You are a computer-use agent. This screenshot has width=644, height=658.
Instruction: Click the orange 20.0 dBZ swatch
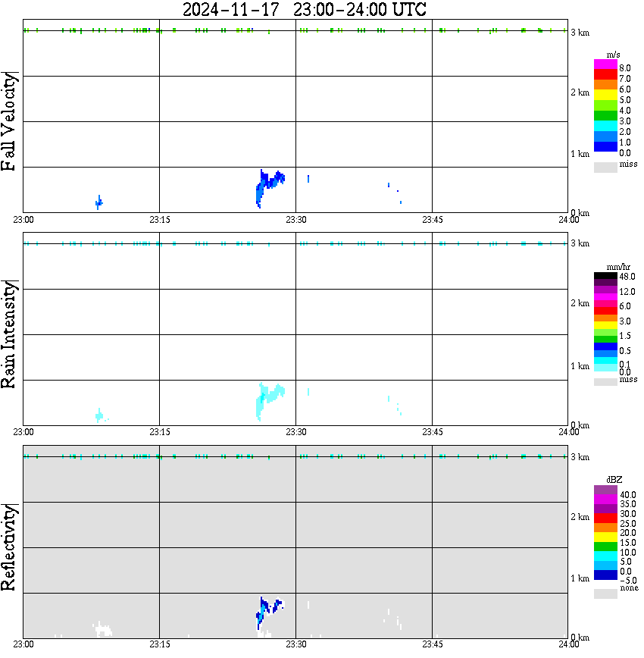pyautogui.click(x=605, y=528)
